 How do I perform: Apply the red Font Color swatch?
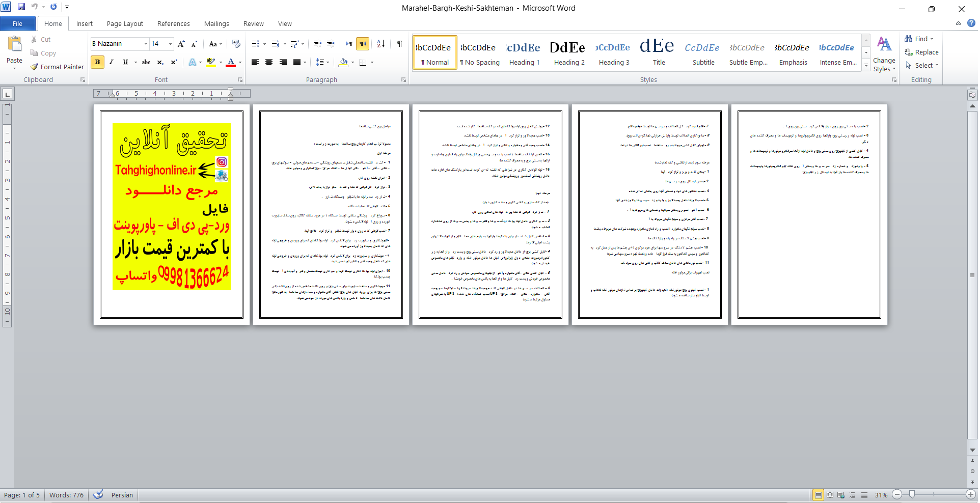[x=230, y=62]
